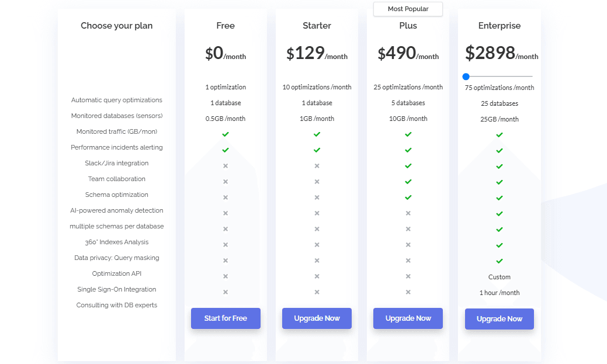Click Plus plan's bottom-most cross icon
Viewport: 607px width, 364px height.
point(408,292)
